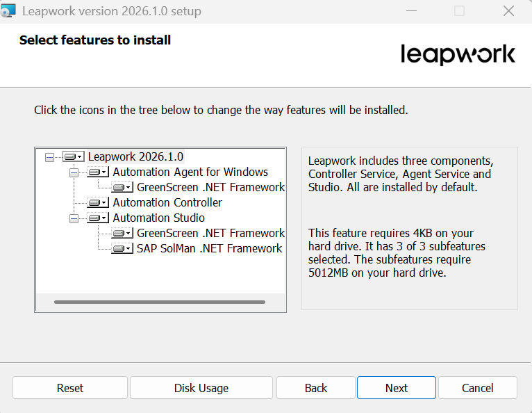The height and width of the screenshot is (413, 532).
Task: Select GreenScreen .NET Framework under Automation Studio
Action: (210, 233)
